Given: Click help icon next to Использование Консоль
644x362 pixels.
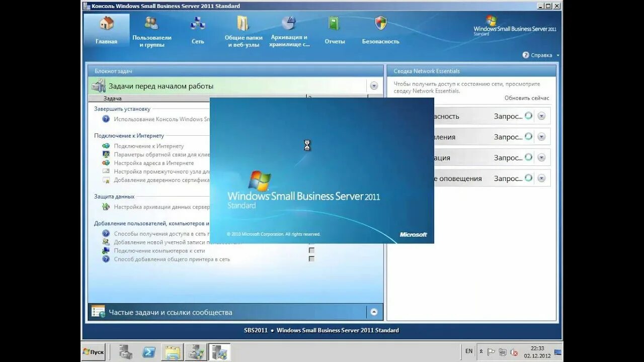Looking at the screenshot, I should point(106,119).
